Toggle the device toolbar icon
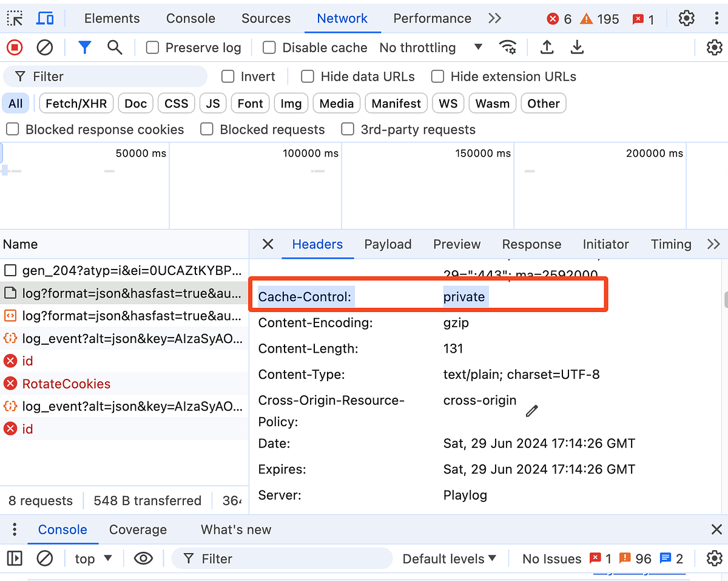 [45, 18]
